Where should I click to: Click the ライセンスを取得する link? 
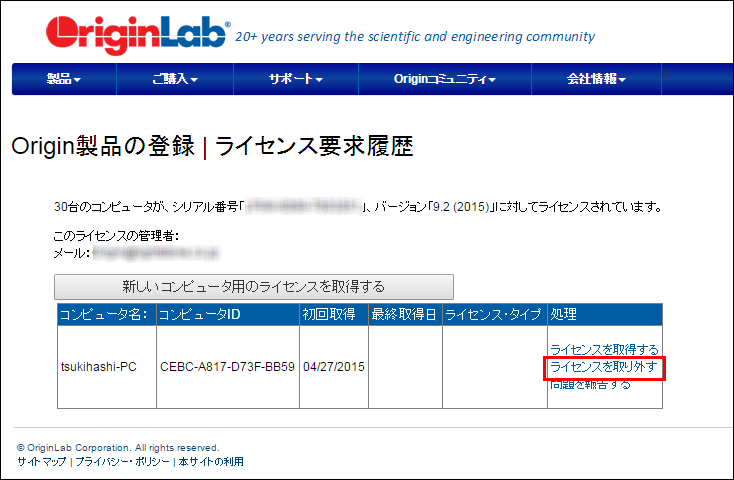[x=604, y=349]
